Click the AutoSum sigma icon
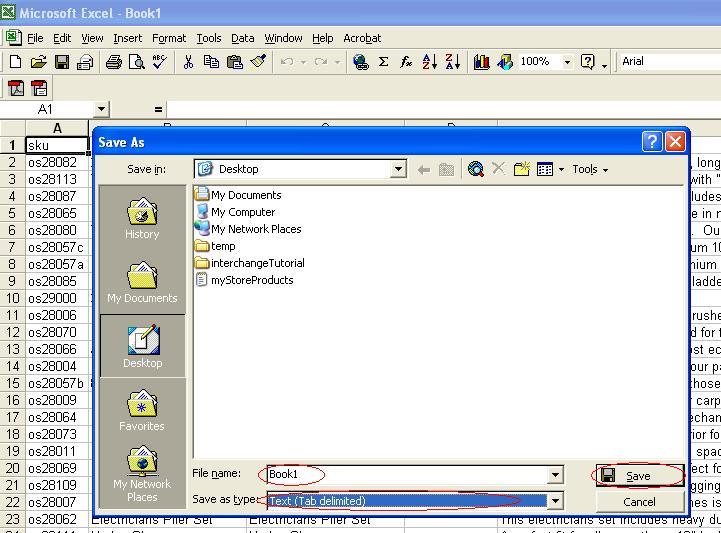Image resolution: width=721 pixels, height=533 pixels. 383,62
